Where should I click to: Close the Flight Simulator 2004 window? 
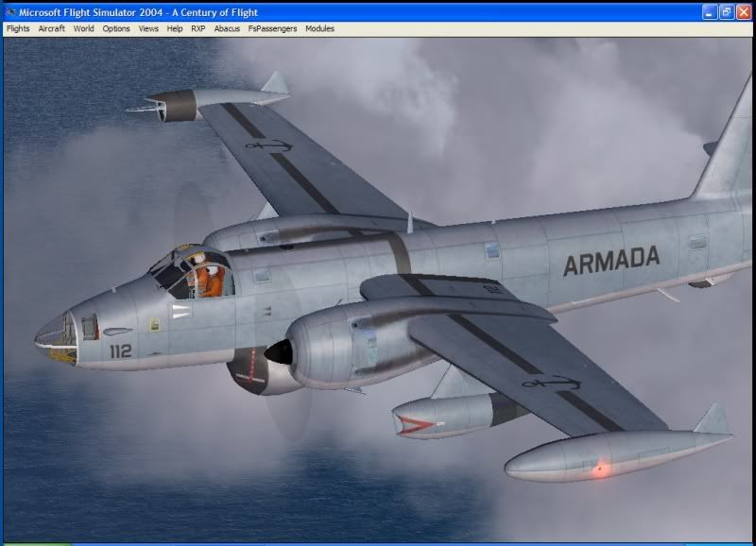pyautogui.click(x=744, y=12)
